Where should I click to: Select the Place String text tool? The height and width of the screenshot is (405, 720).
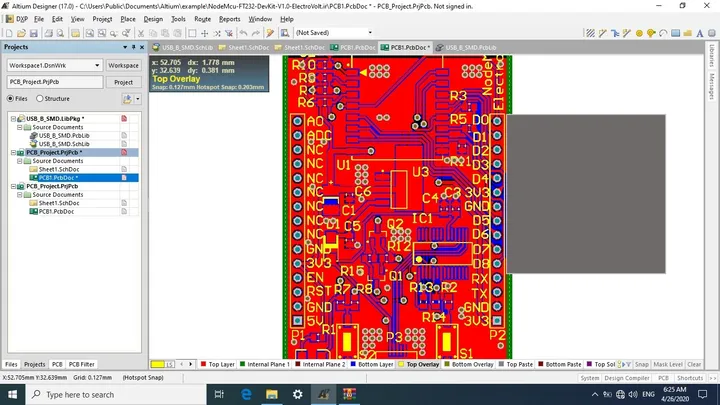(x=699, y=33)
